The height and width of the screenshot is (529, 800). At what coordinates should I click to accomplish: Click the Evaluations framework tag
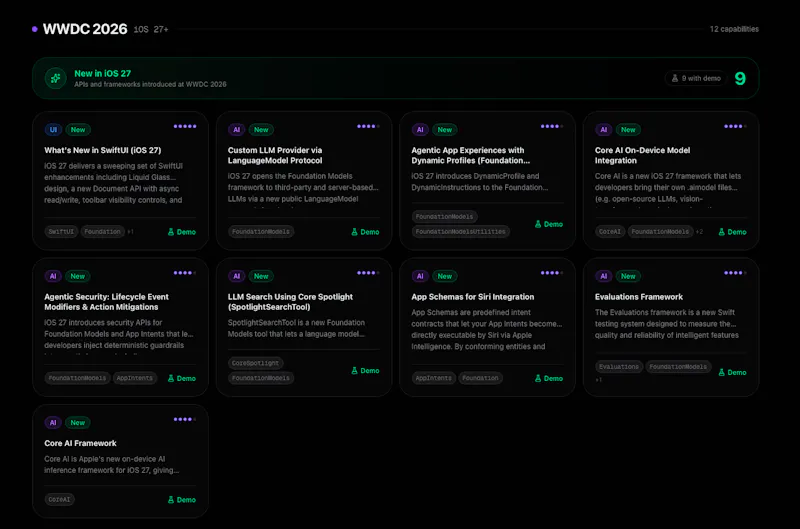(x=619, y=367)
